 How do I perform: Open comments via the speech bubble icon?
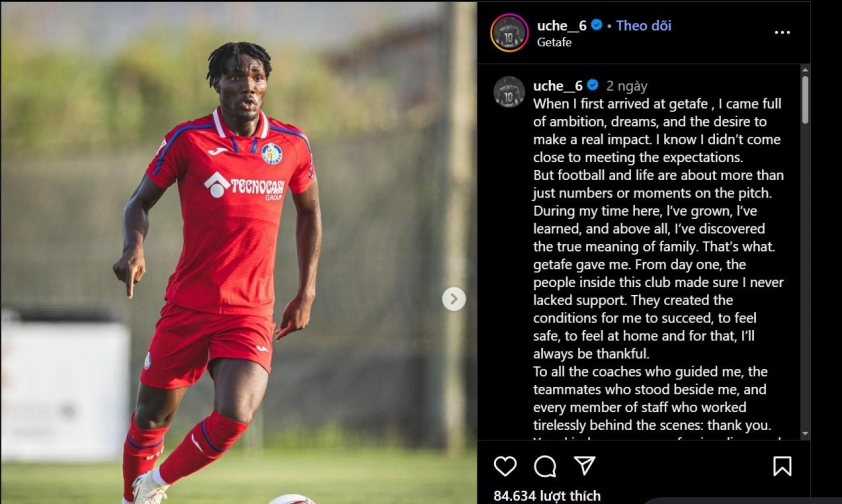(545, 466)
